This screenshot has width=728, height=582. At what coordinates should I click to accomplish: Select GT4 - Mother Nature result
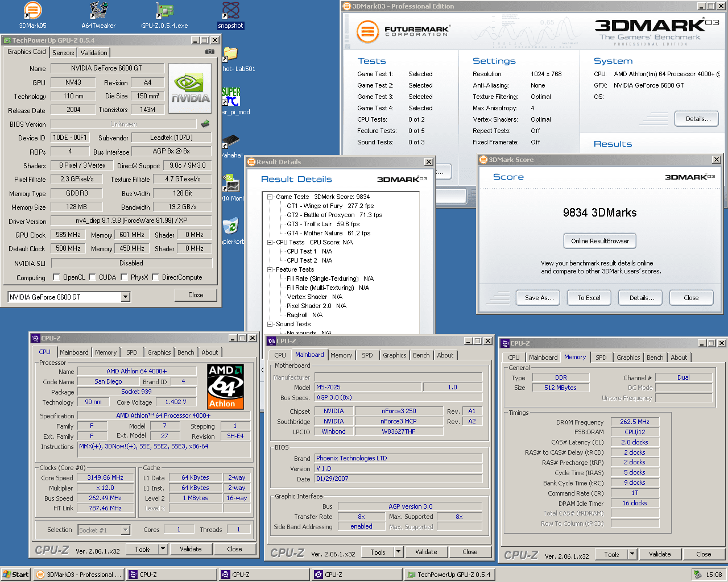pyautogui.click(x=328, y=233)
